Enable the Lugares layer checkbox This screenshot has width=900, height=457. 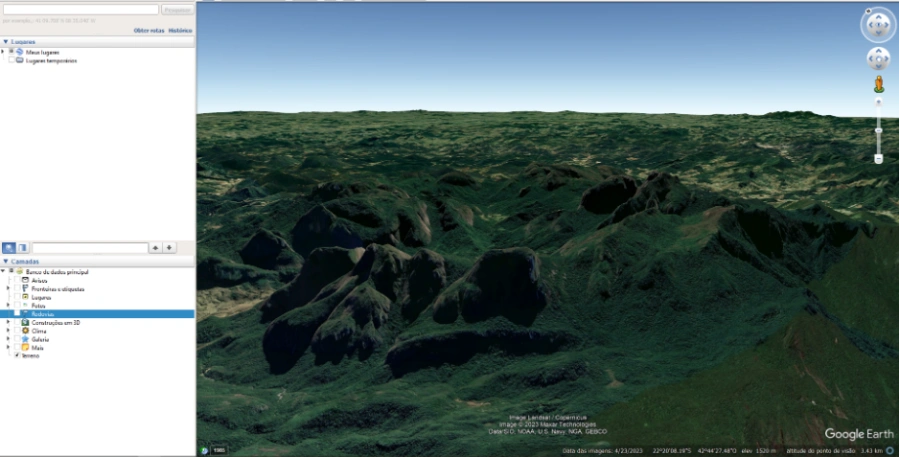click(x=17, y=297)
